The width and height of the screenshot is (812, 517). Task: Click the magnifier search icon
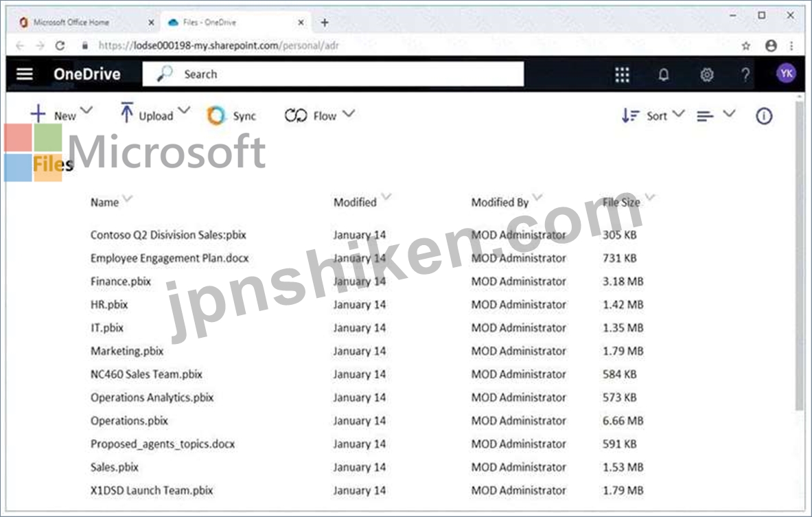[165, 74]
